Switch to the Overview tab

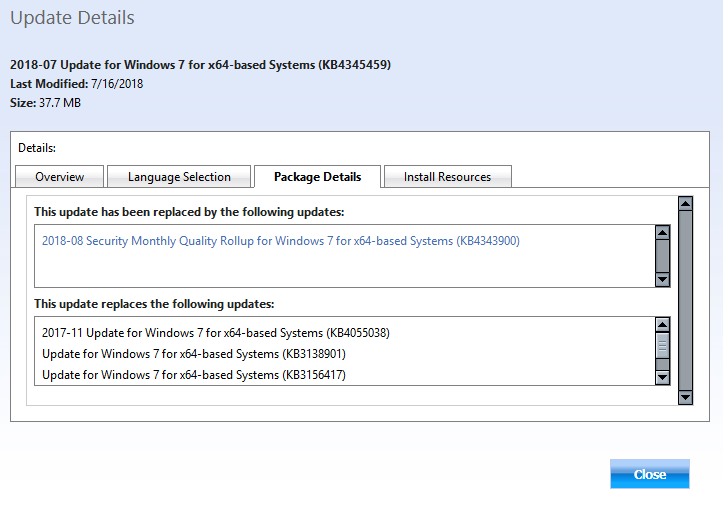point(59,177)
